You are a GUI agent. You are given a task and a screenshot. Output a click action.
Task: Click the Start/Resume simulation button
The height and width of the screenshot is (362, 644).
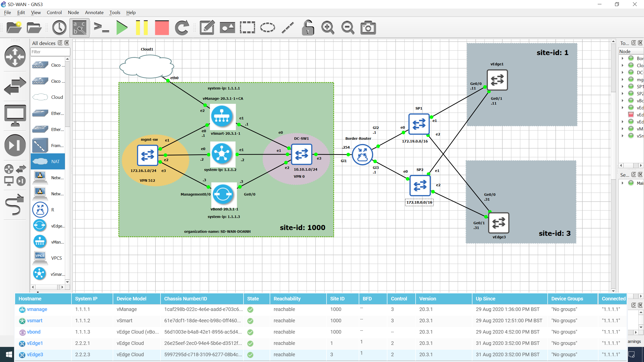click(121, 27)
